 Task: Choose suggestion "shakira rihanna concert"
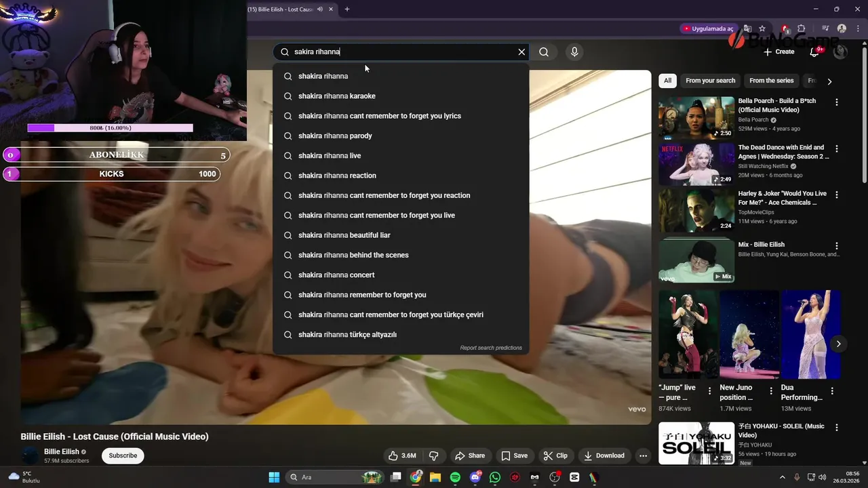pyautogui.click(x=401, y=275)
